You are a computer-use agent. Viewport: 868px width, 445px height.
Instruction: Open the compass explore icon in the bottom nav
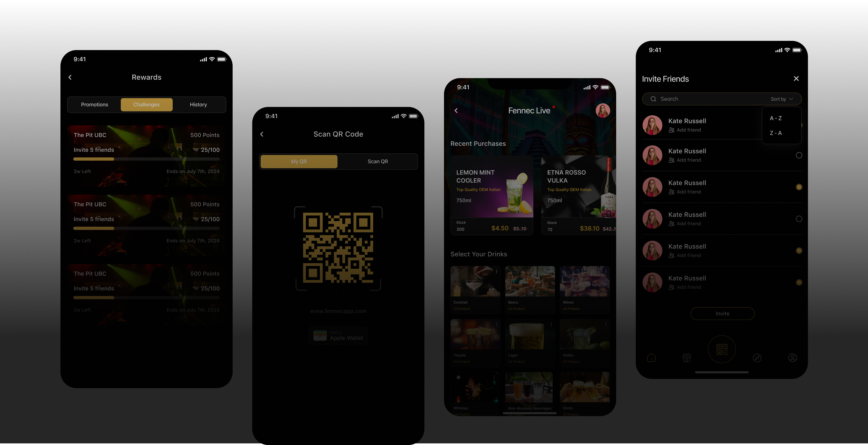point(757,358)
